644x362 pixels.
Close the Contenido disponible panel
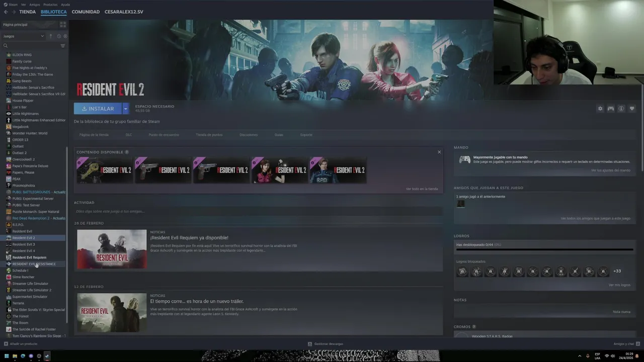(x=439, y=152)
